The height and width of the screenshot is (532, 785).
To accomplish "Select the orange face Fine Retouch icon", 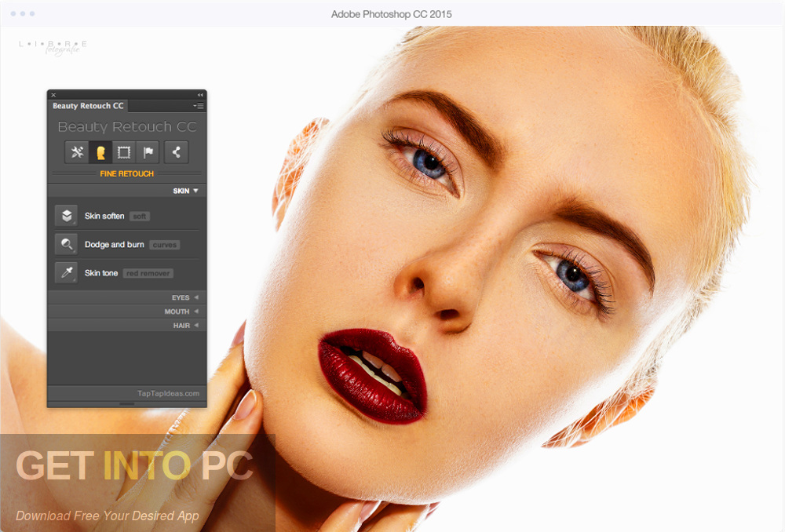I will (x=100, y=152).
